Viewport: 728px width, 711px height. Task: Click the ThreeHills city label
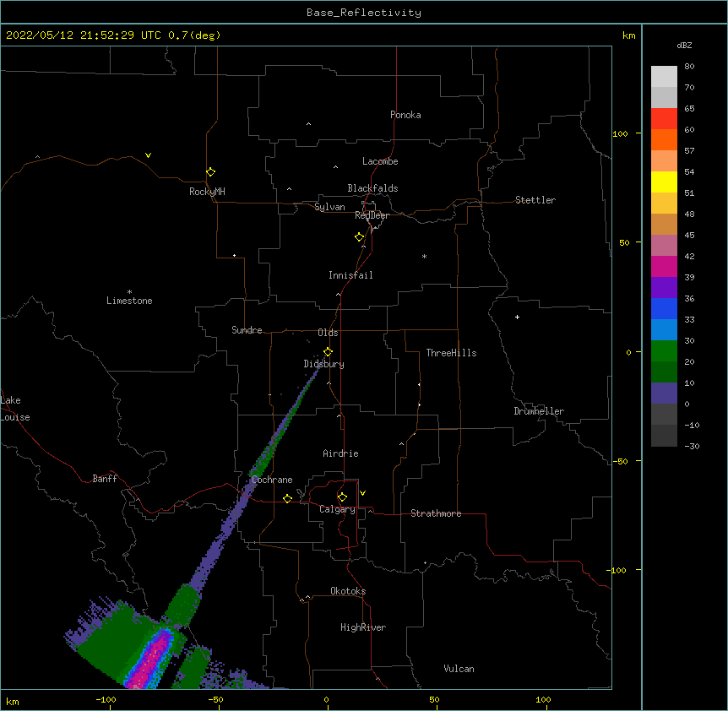click(x=451, y=353)
